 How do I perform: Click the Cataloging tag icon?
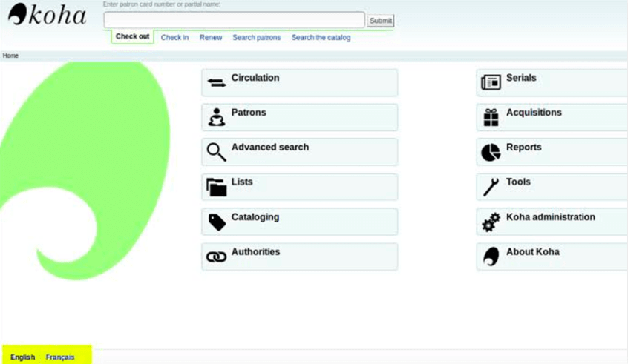(x=217, y=222)
